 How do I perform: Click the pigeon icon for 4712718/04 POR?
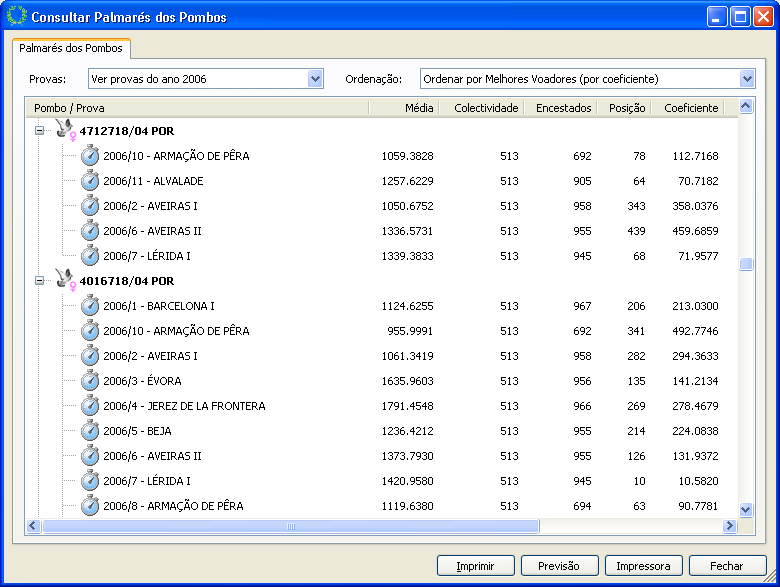click(66, 130)
